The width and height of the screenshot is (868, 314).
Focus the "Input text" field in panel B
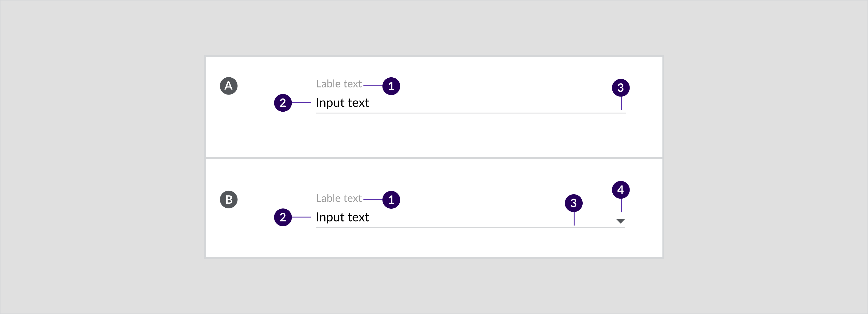(342, 217)
